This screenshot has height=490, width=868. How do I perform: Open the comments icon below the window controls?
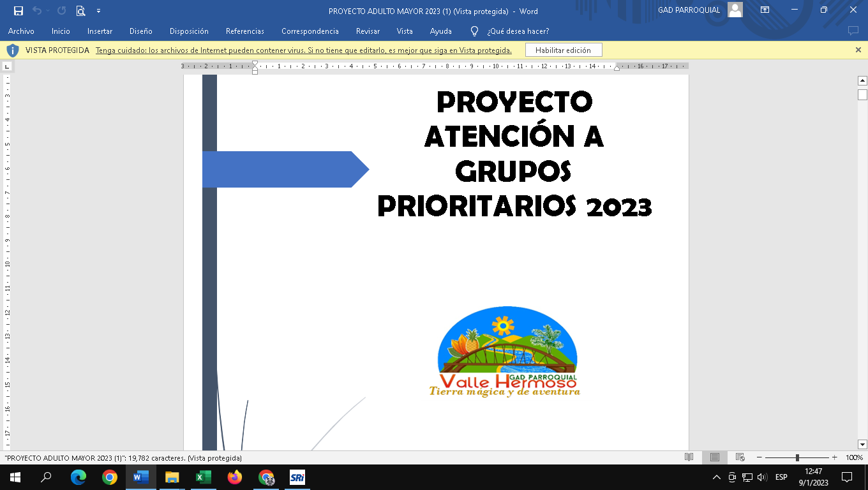pos(853,31)
